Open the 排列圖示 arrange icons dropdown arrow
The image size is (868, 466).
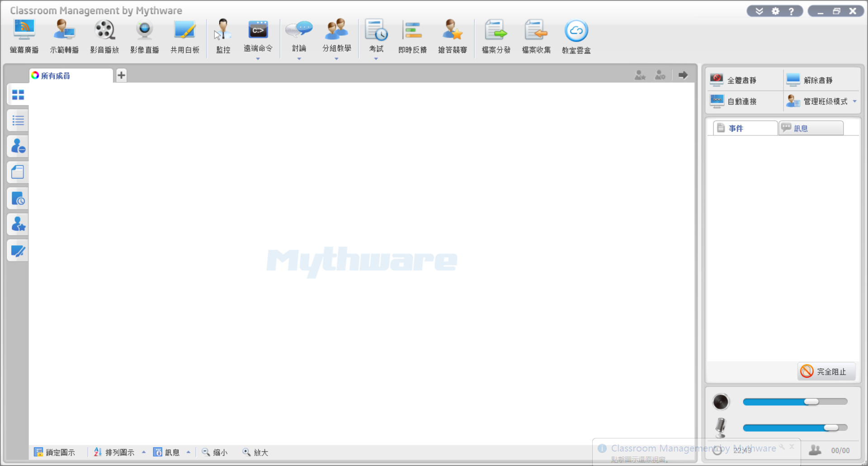click(x=144, y=452)
